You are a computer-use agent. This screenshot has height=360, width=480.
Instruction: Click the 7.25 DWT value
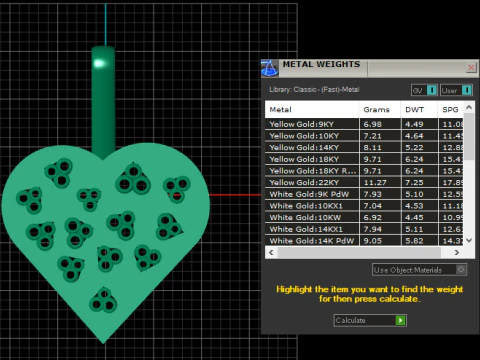(414, 183)
